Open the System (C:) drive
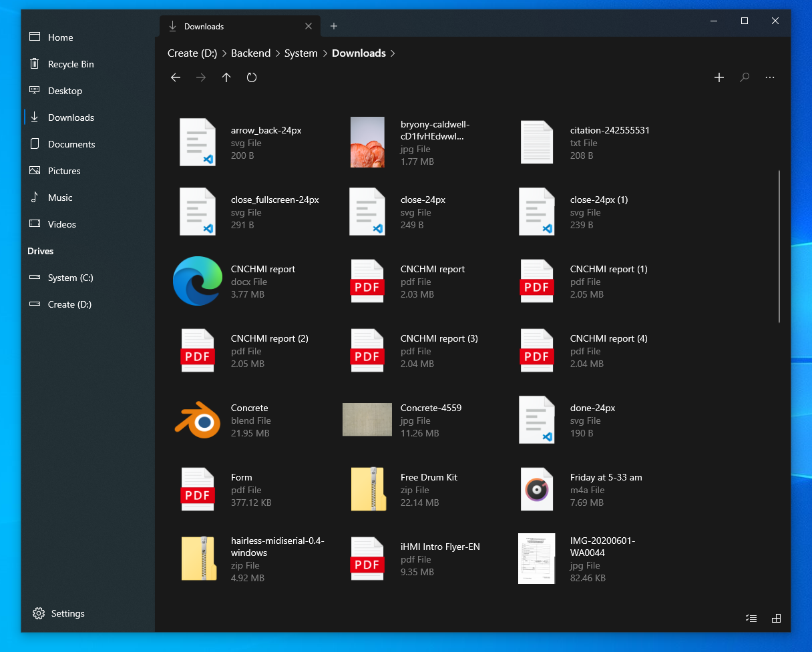812x652 pixels. coord(89,278)
